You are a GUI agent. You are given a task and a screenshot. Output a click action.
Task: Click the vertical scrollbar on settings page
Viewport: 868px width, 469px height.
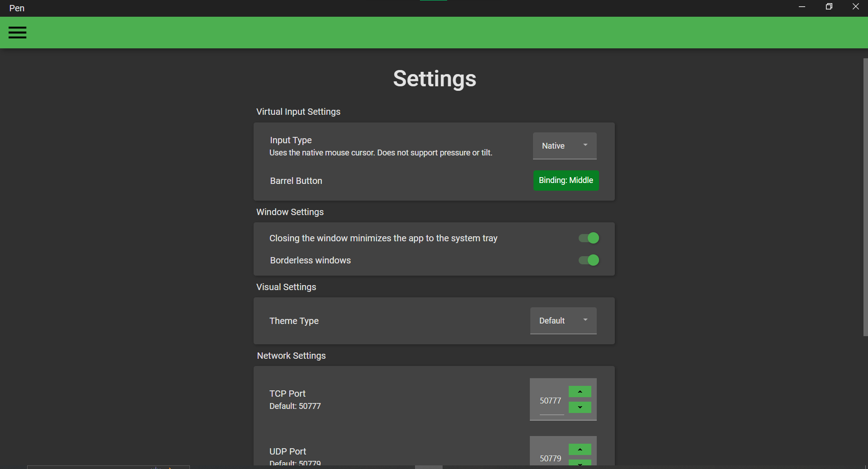click(x=865, y=197)
